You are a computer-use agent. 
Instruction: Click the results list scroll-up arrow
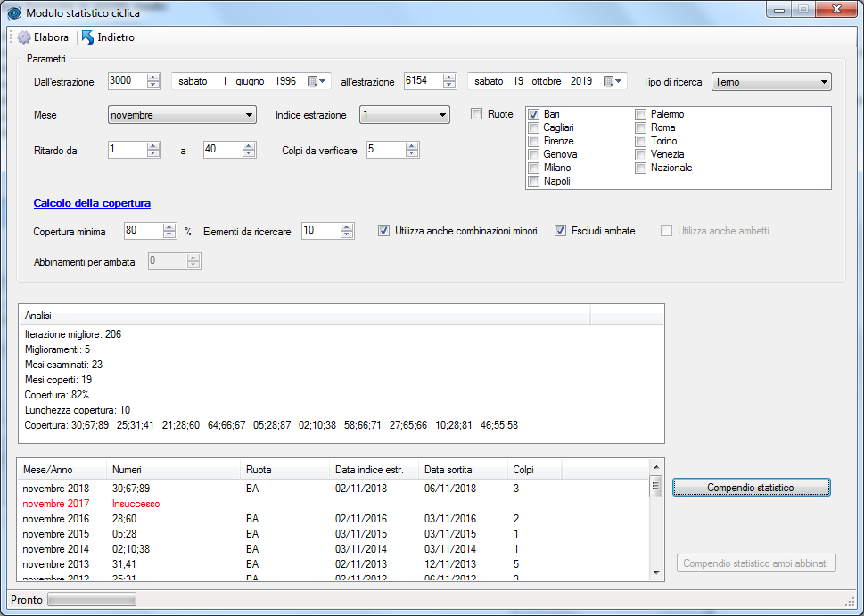coord(655,468)
